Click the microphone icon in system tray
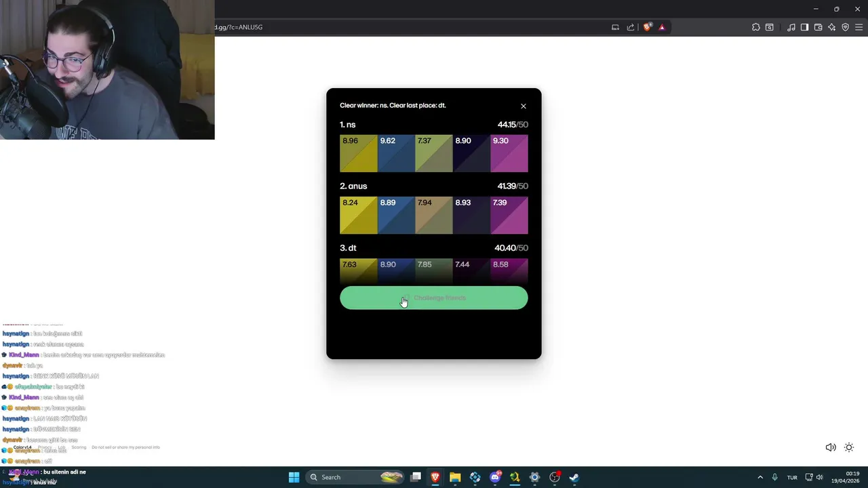868x488 pixels. [x=774, y=477]
